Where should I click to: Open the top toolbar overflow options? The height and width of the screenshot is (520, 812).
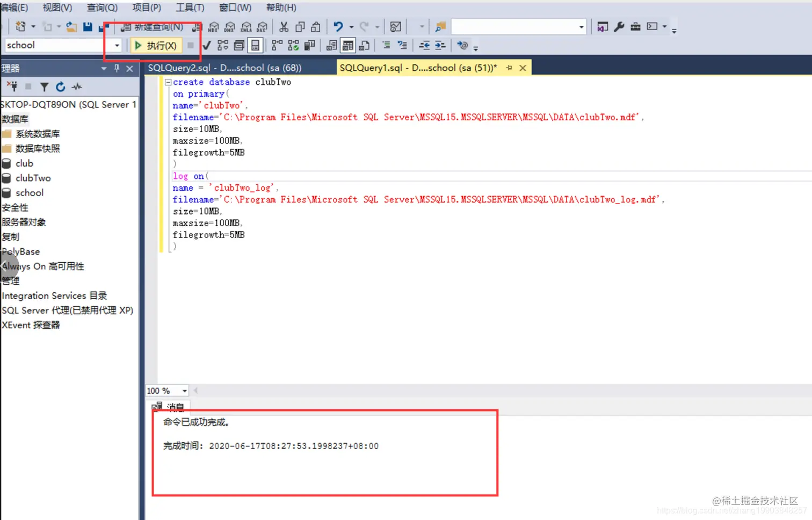pyautogui.click(x=674, y=30)
